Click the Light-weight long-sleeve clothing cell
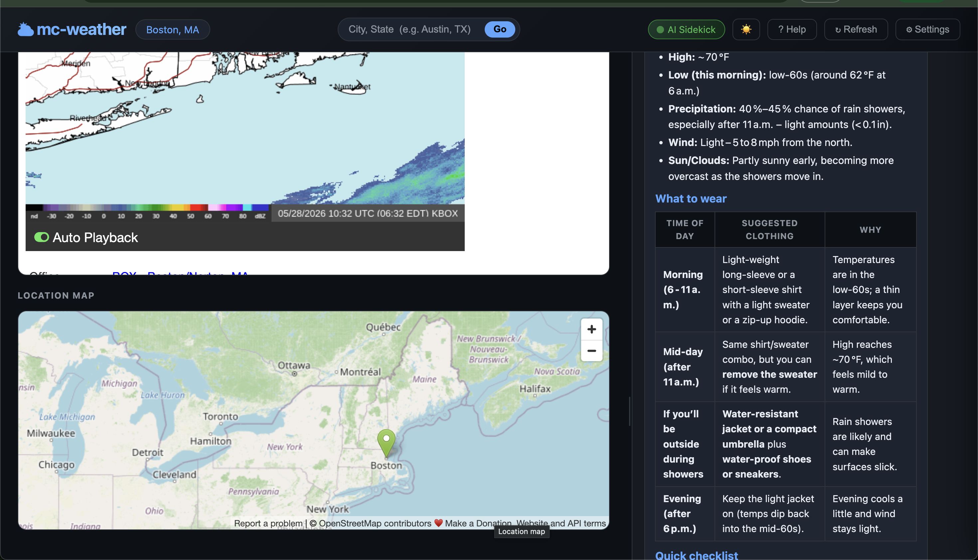 click(x=769, y=290)
